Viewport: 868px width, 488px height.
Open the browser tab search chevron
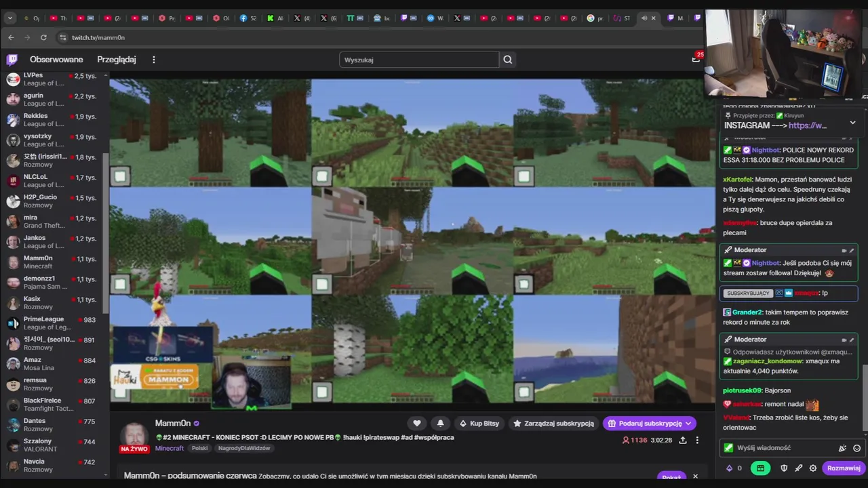11,18
